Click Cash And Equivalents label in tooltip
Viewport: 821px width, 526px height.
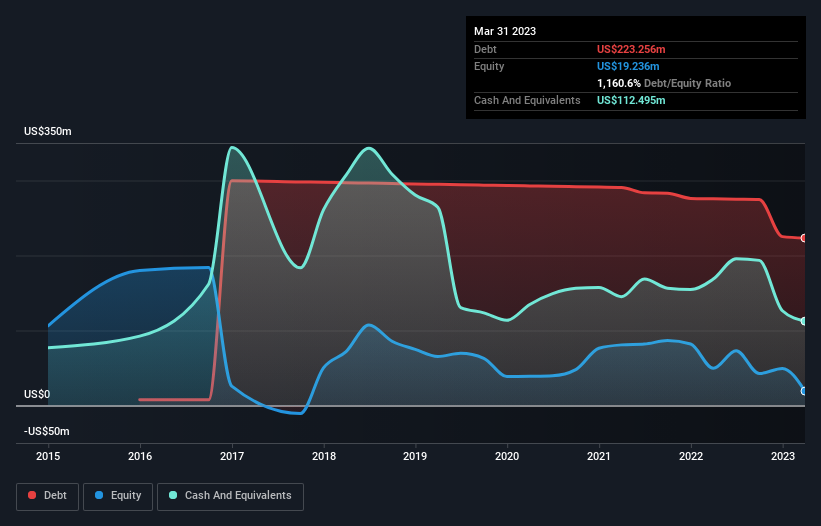(527, 100)
